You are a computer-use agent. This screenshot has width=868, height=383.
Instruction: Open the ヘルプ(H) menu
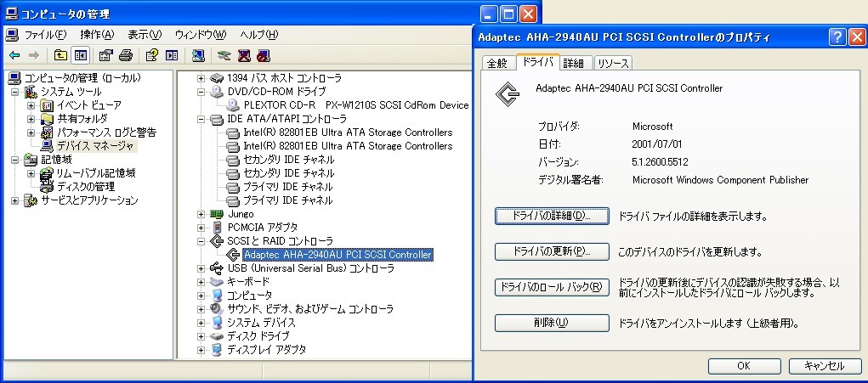click(x=258, y=35)
